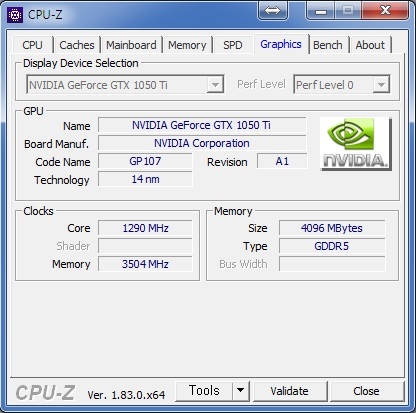Select the Mainboard tab
Screen dimensions: 416x413
[131, 45]
